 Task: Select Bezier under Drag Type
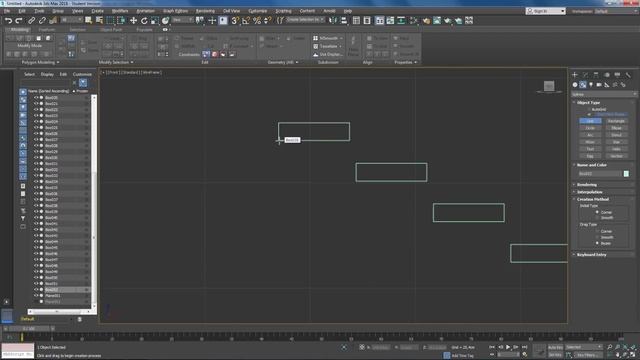point(597,243)
